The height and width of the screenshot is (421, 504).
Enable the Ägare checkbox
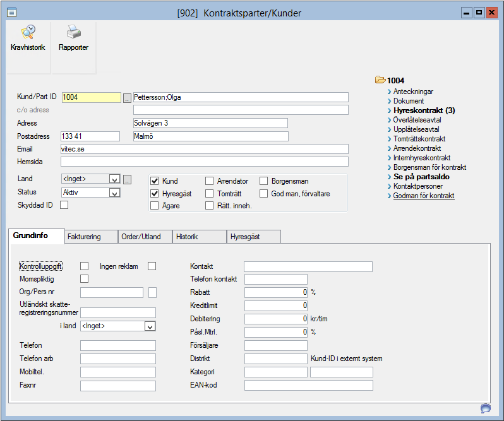tap(155, 206)
